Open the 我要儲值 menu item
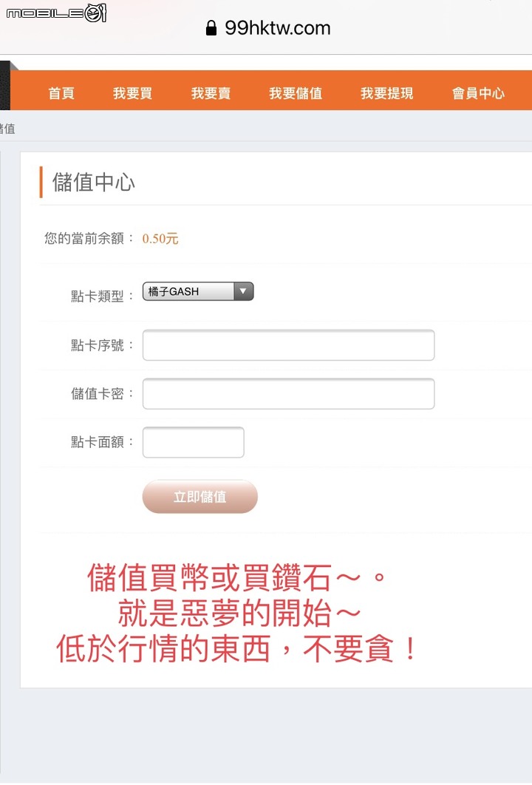Screen dimensions: 532x785 tap(296, 93)
